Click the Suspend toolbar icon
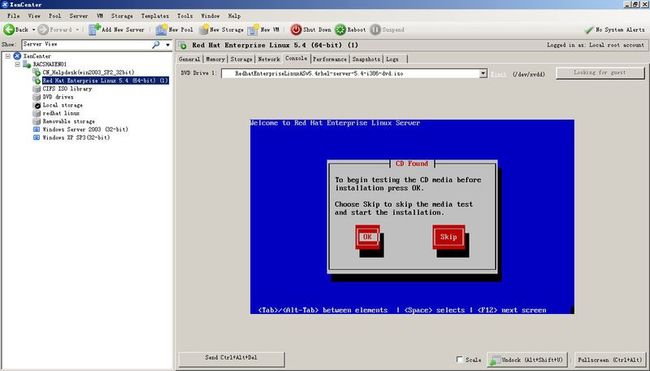 tap(375, 29)
